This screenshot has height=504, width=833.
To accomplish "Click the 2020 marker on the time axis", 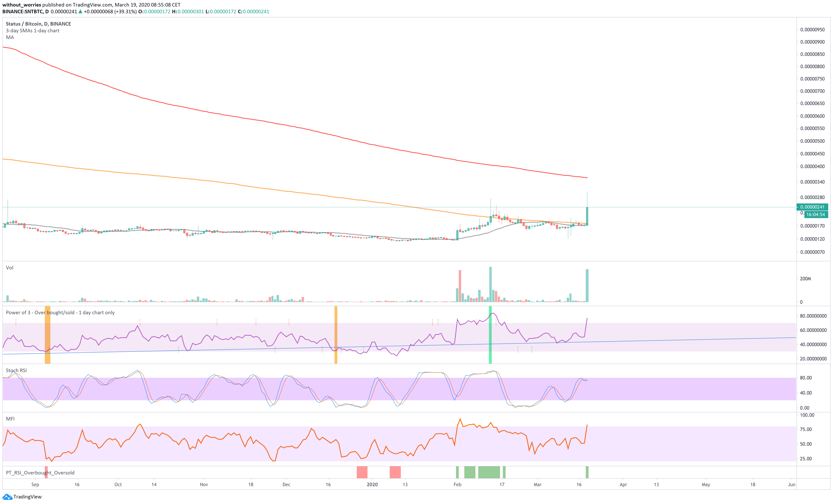I will [x=372, y=484].
